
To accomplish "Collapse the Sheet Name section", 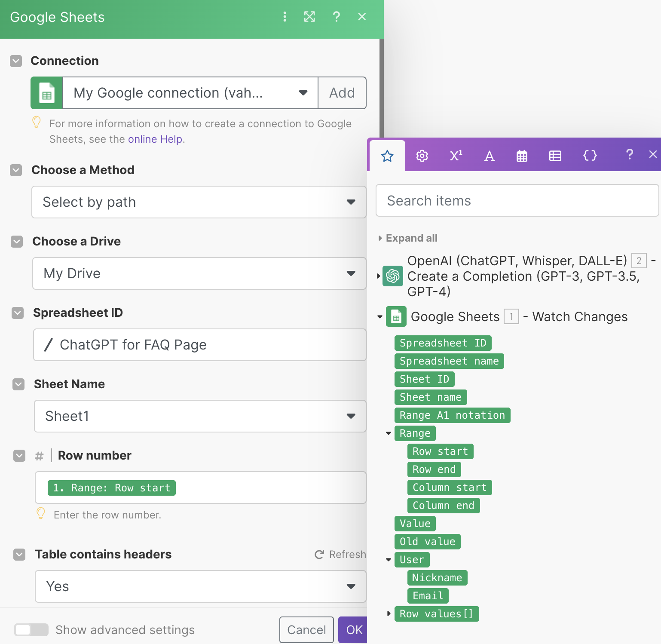I will pyautogui.click(x=18, y=384).
